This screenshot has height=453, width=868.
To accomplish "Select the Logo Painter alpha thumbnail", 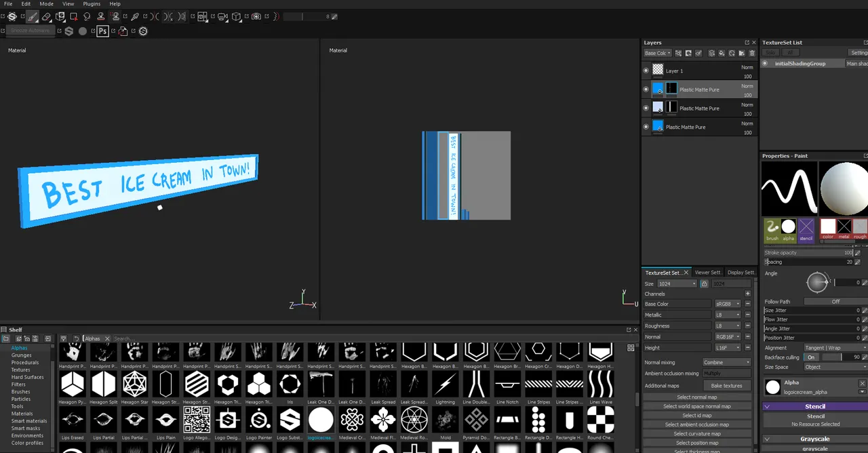I will (x=259, y=420).
